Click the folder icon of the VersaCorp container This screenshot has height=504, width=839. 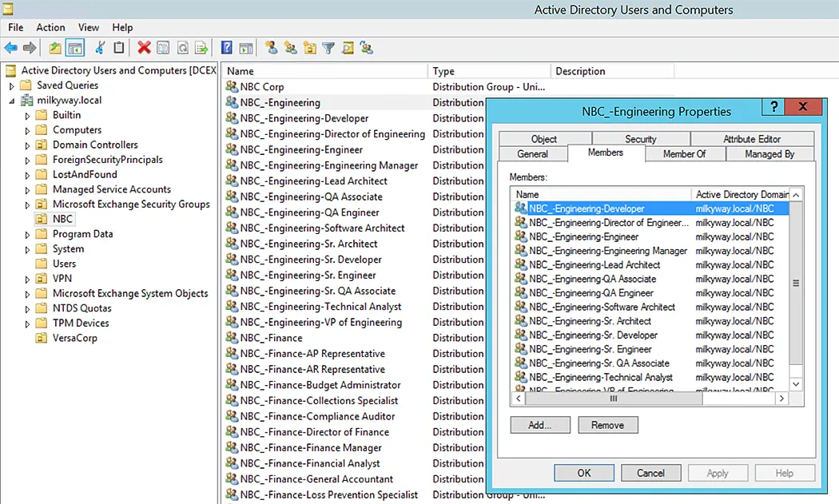pyautogui.click(x=42, y=338)
